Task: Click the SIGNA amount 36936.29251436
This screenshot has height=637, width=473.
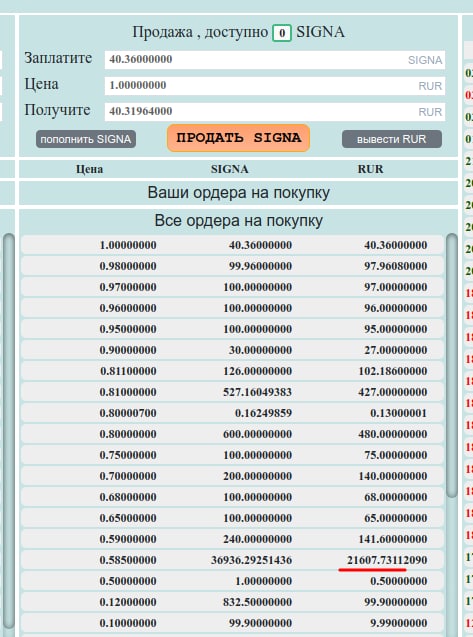Action: [252, 560]
